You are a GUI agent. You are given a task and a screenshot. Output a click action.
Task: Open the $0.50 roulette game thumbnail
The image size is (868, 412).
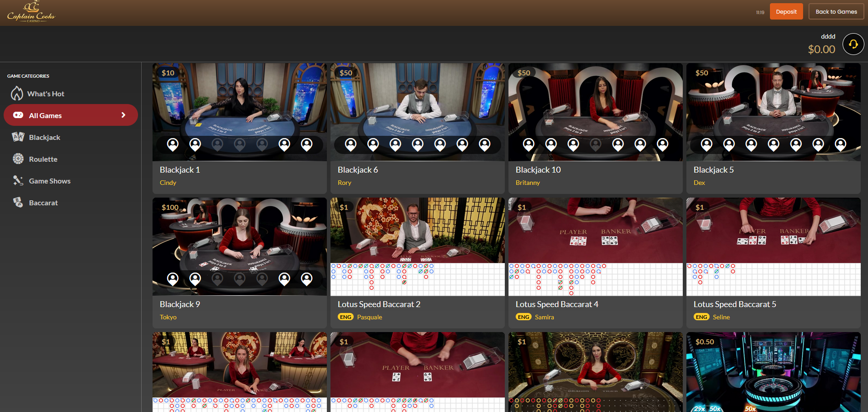pos(774,372)
